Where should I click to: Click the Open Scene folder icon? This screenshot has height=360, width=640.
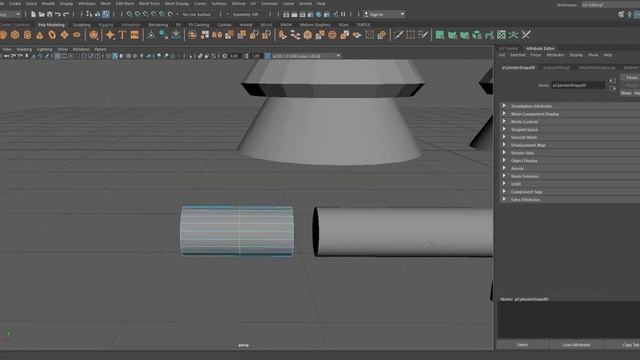42,14
